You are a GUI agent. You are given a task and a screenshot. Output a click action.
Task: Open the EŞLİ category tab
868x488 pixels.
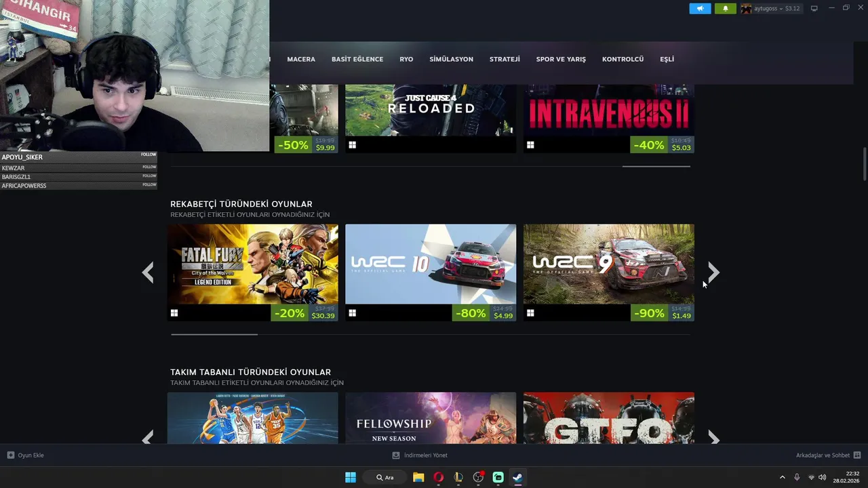pos(667,59)
